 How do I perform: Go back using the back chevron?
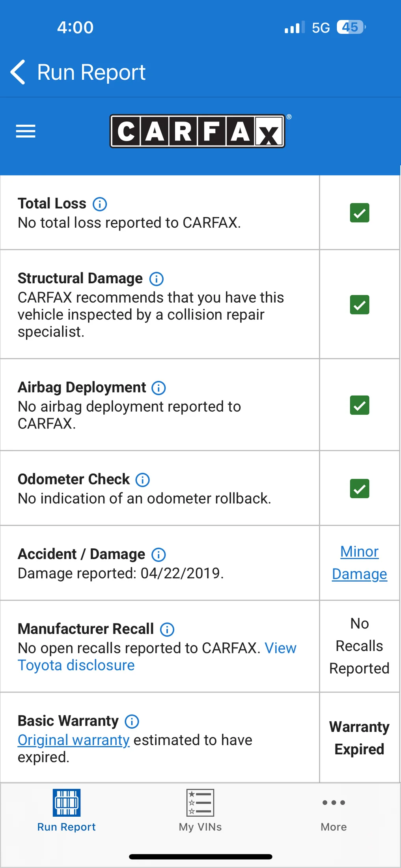(x=18, y=72)
